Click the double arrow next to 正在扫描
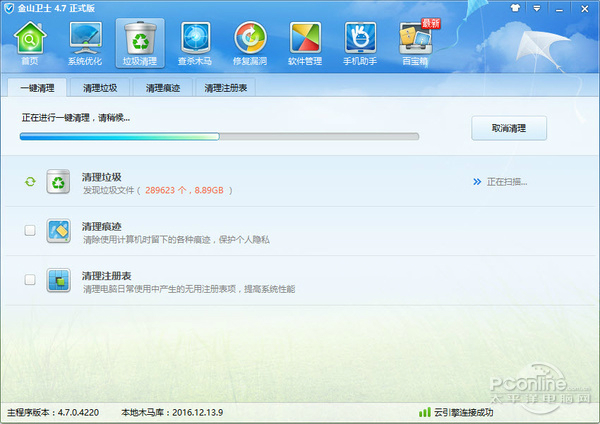The height and width of the screenshot is (424, 600). 477,182
